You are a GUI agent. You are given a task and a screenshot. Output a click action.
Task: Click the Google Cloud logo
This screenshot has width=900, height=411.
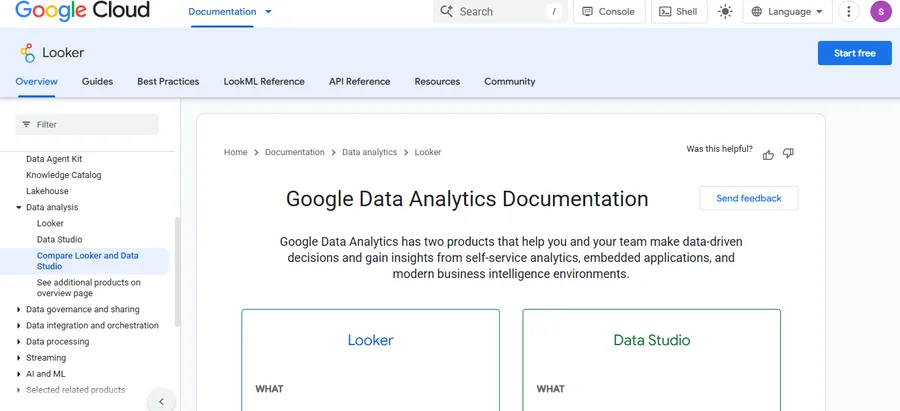(82, 10)
